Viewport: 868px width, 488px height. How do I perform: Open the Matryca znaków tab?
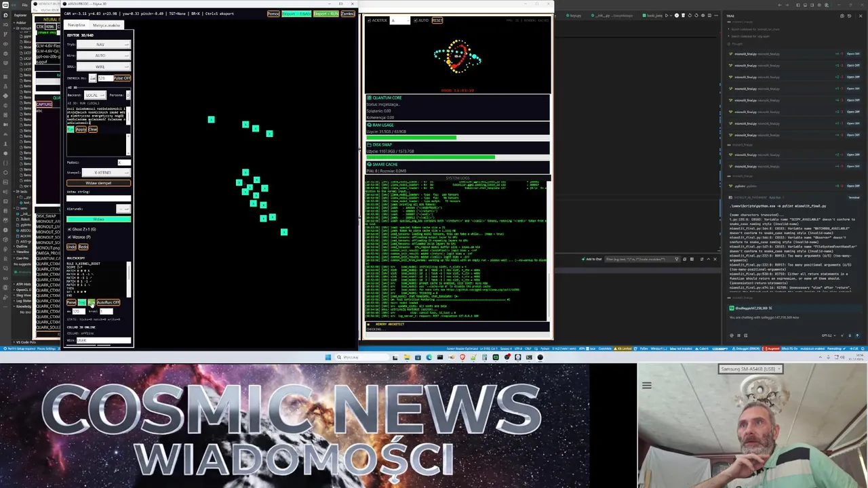(x=106, y=25)
